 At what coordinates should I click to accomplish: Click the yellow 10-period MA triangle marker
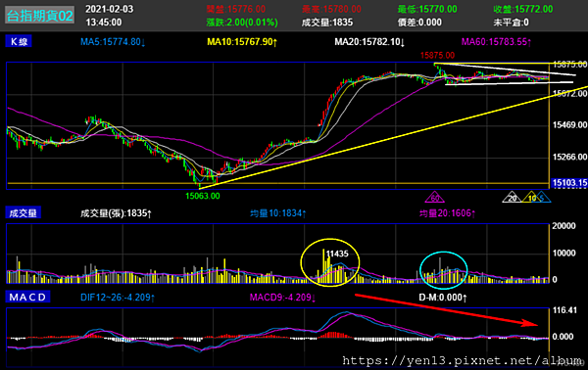(531, 198)
